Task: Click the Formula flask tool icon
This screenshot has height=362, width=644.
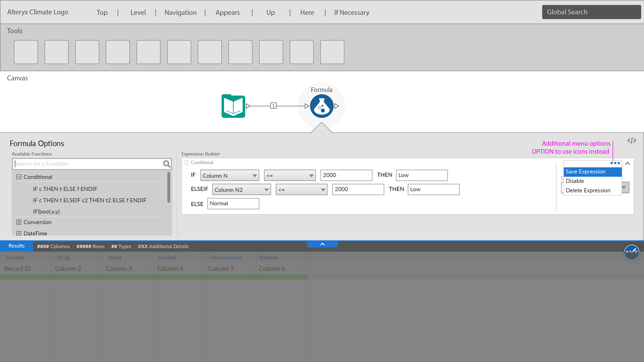Action: pyautogui.click(x=322, y=106)
